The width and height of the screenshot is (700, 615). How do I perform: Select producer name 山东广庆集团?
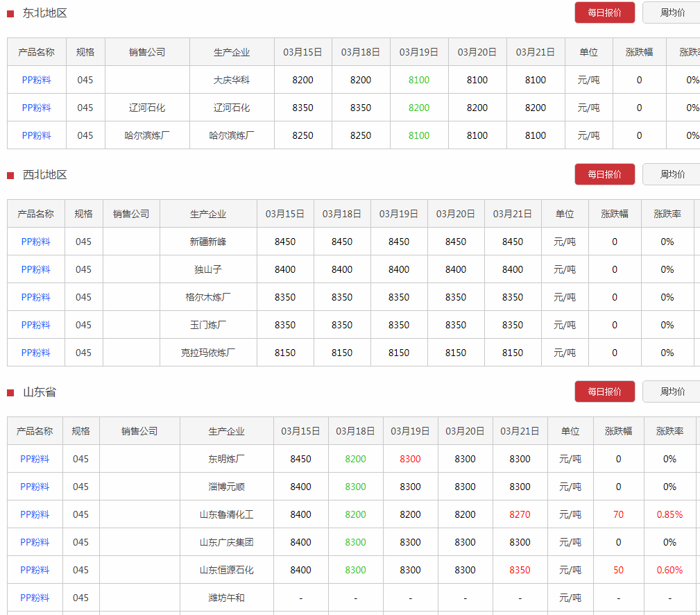pos(226,542)
